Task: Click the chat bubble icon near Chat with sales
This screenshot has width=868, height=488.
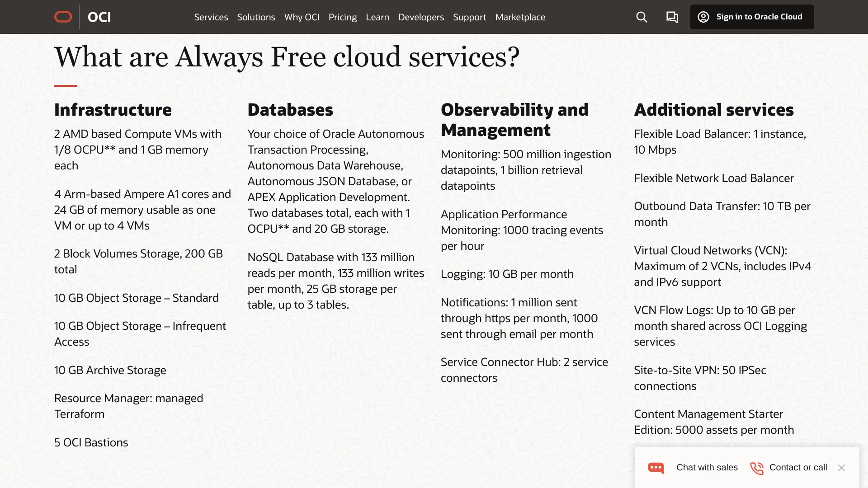Action: [656, 468]
